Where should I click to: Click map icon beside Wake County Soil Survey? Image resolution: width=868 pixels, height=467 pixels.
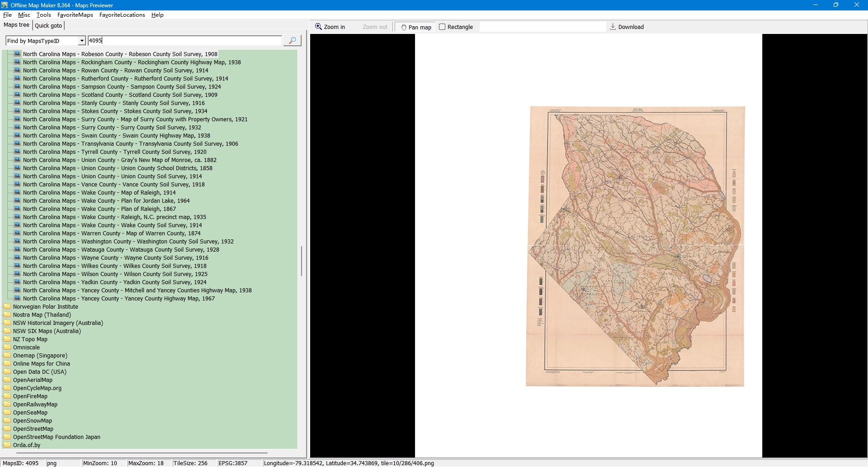point(17,225)
